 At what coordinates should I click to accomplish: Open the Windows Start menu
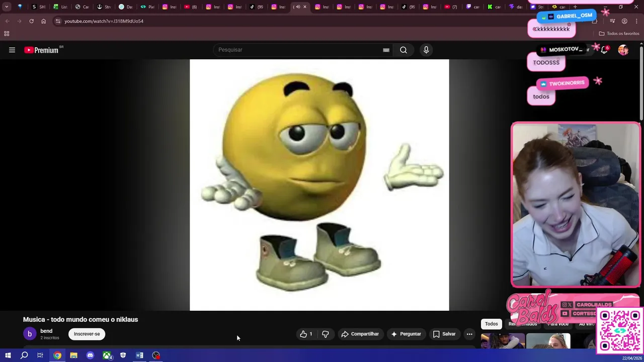pos(8,355)
